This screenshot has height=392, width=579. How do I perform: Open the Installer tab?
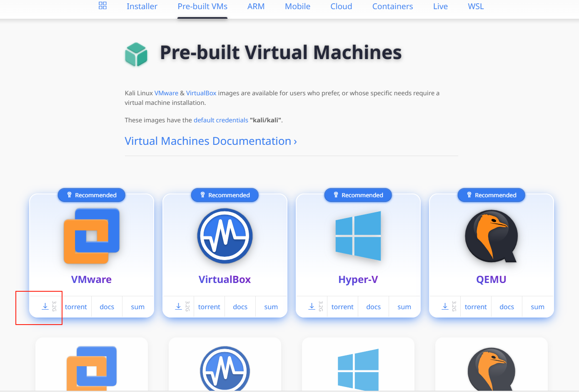point(142,6)
